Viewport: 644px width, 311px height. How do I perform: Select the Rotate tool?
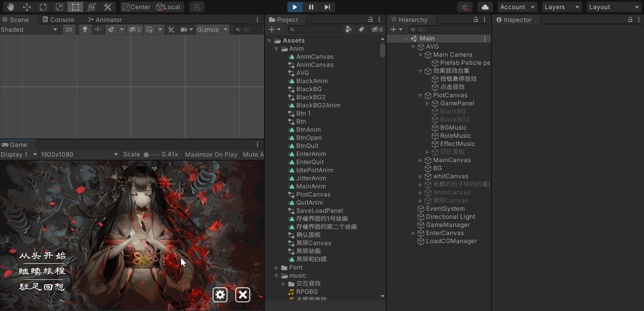click(x=43, y=7)
